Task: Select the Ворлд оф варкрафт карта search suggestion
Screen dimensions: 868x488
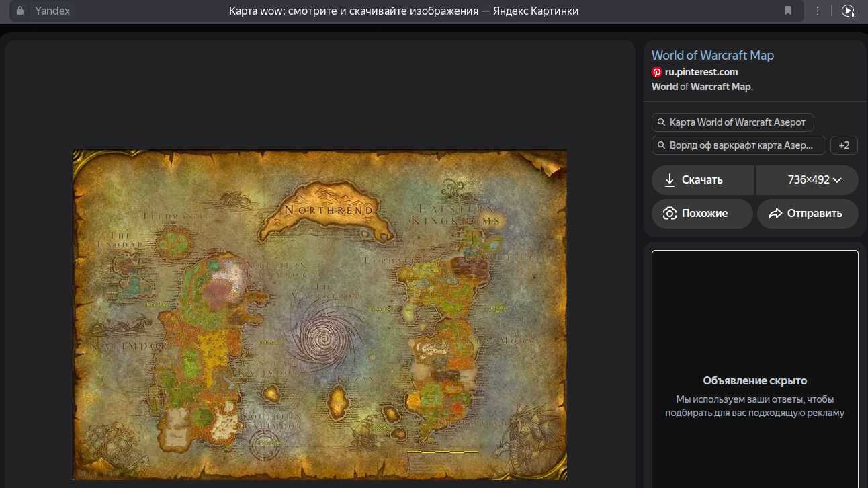Action: [739, 145]
